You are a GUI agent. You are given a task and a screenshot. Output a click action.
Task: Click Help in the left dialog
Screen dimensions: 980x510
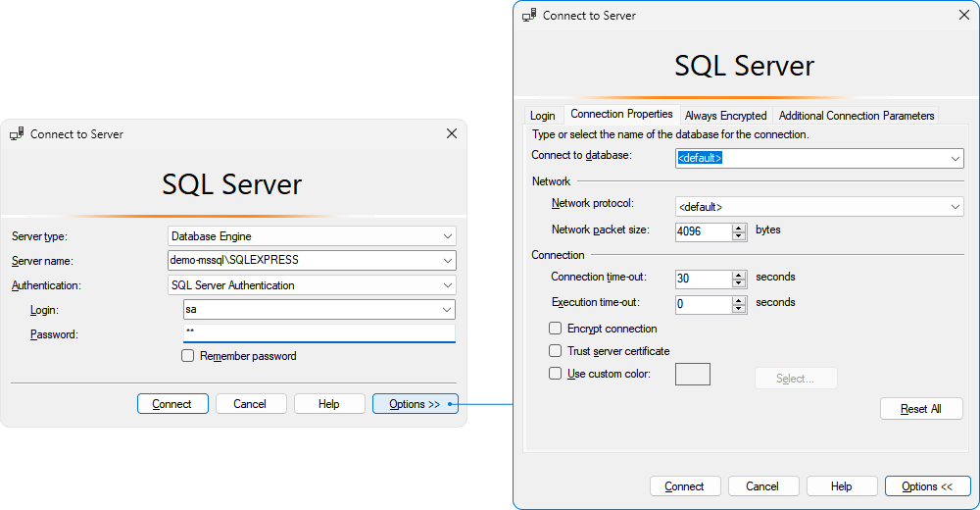(329, 404)
